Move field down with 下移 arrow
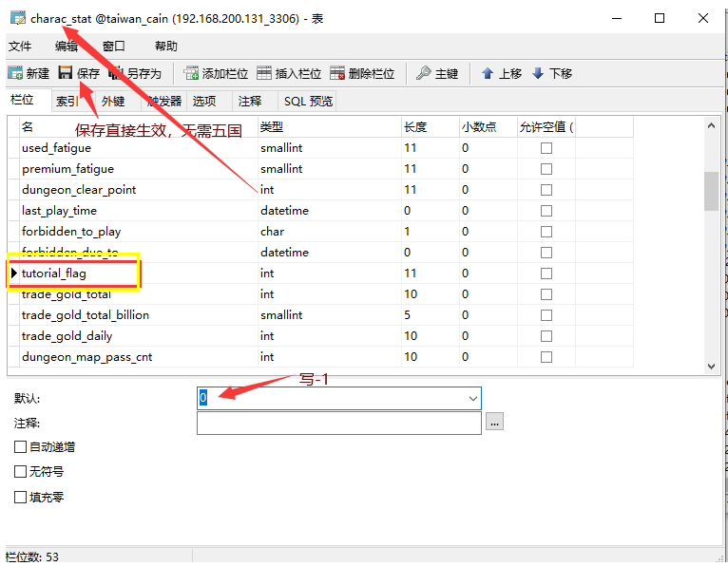 [538, 73]
